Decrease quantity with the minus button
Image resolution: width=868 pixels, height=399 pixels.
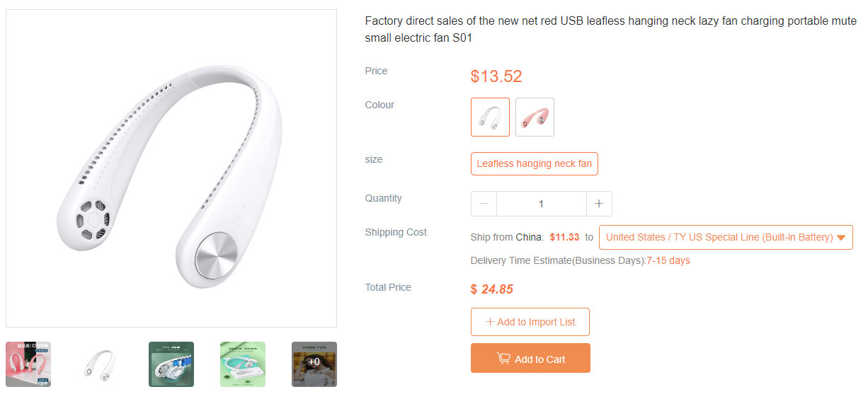point(484,204)
